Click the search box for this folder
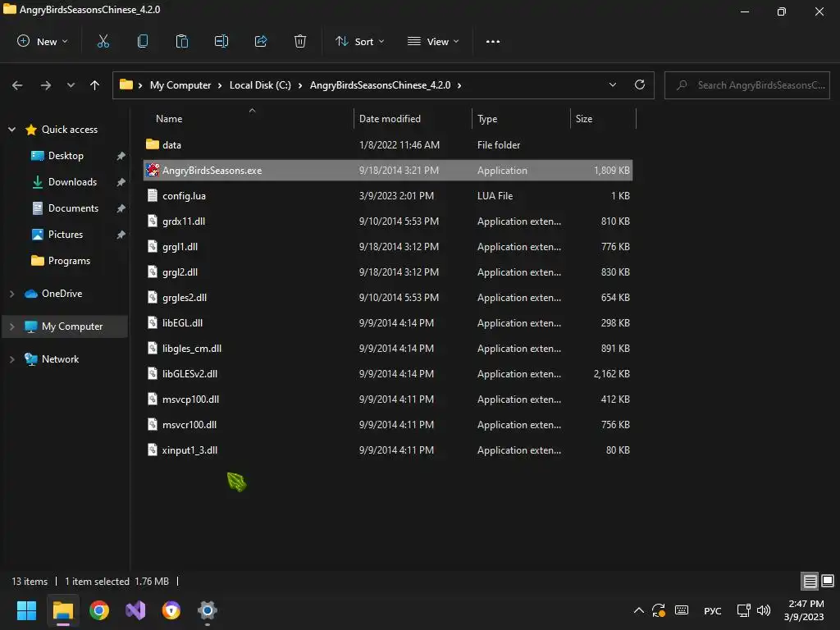840x630 pixels. pos(746,85)
